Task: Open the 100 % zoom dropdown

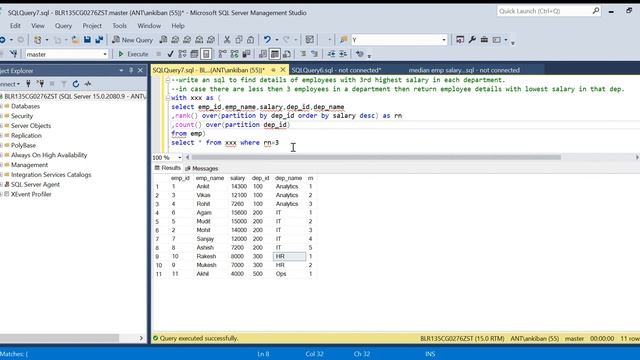Action: [180, 157]
